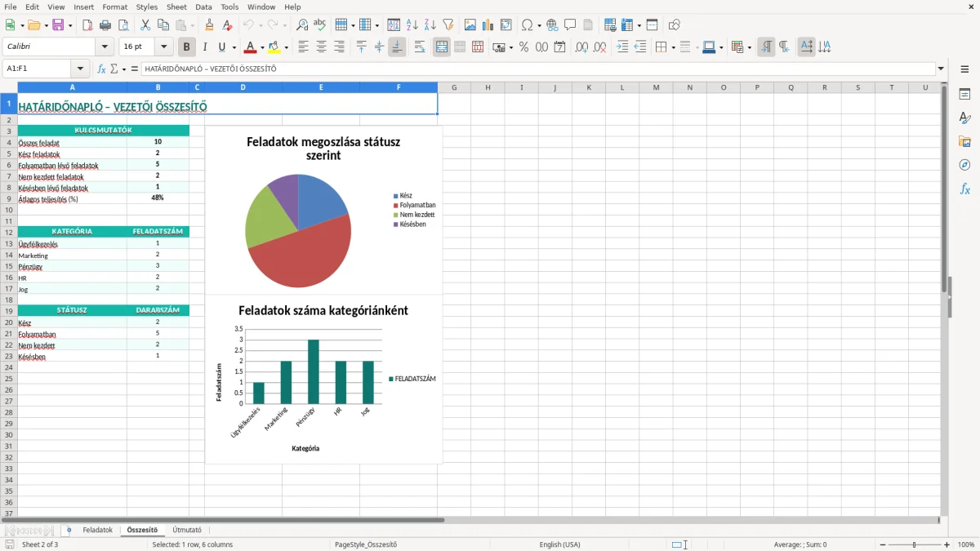Toggle Underline on the selection
Image resolution: width=980 pixels, height=551 pixels.
pyautogui.click(x=221, y=47)
